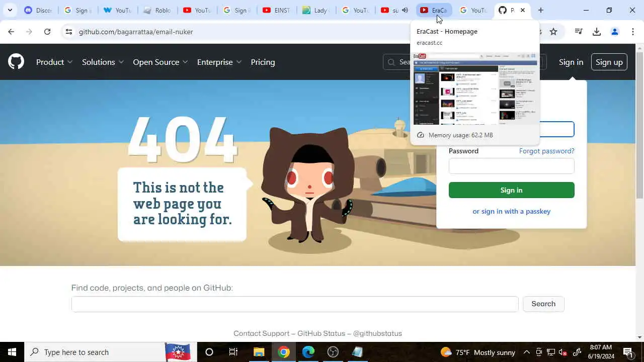Go back using browser back arrow

(x=11, y=32)
